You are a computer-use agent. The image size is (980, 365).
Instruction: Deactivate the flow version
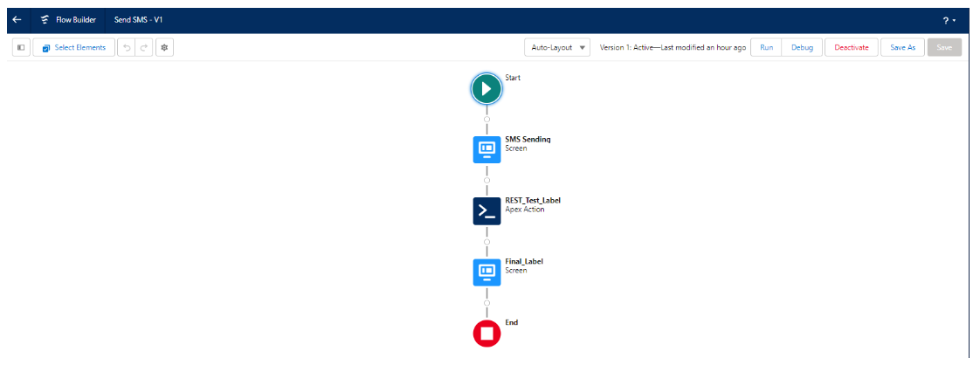pyautogui.click(x=851, y=48)
